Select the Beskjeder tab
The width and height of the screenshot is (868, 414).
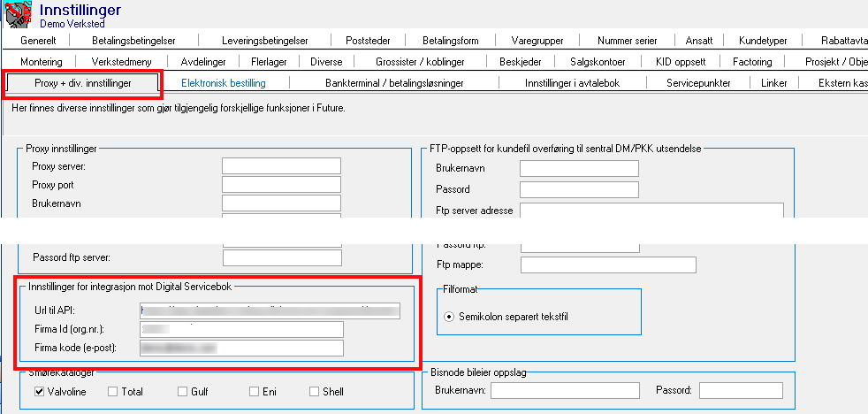coord(520,62)
